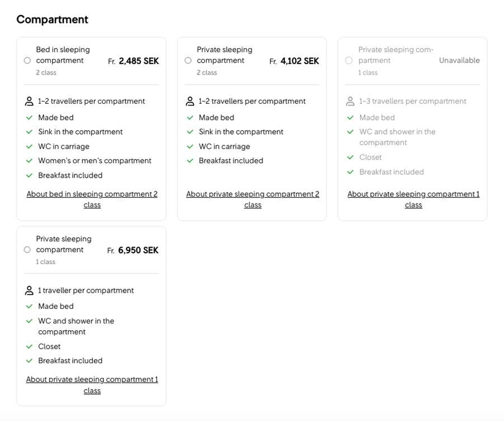Screen dimensions: 504x421
Task: Open About private sleeping compartment 2 class link
Action: tap(253, 200)
